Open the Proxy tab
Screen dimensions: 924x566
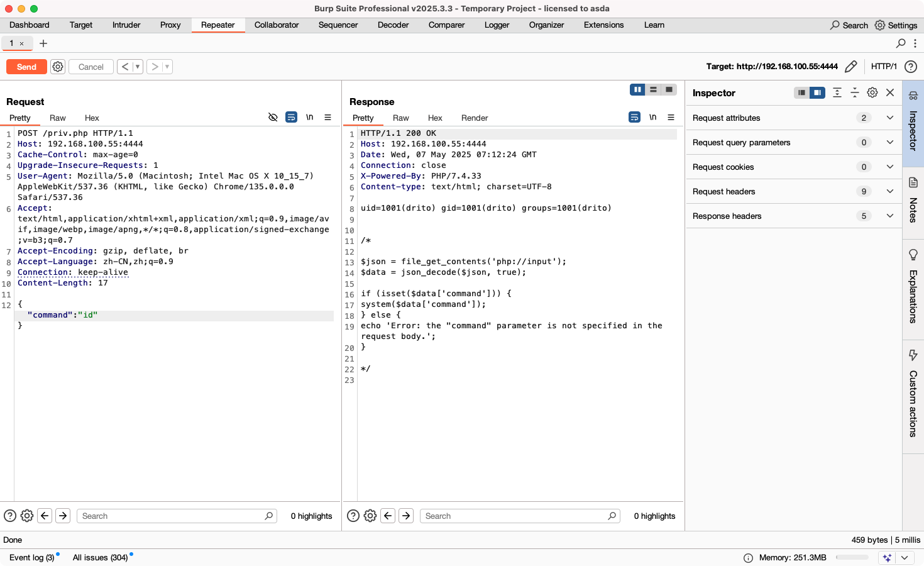[170, 25]
